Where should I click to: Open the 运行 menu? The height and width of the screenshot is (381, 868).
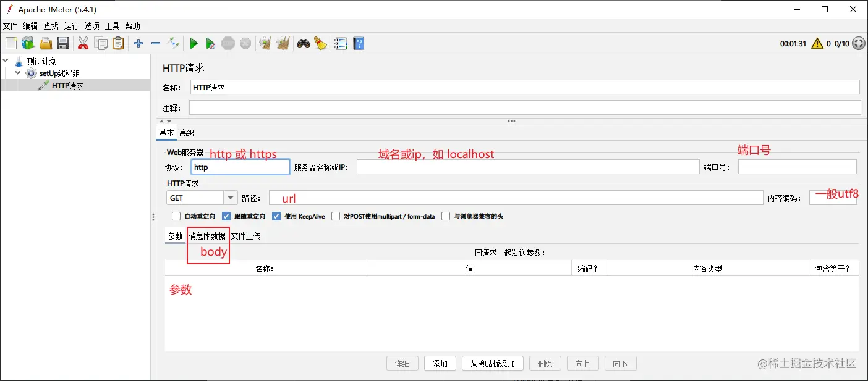[x=71, y=26]
